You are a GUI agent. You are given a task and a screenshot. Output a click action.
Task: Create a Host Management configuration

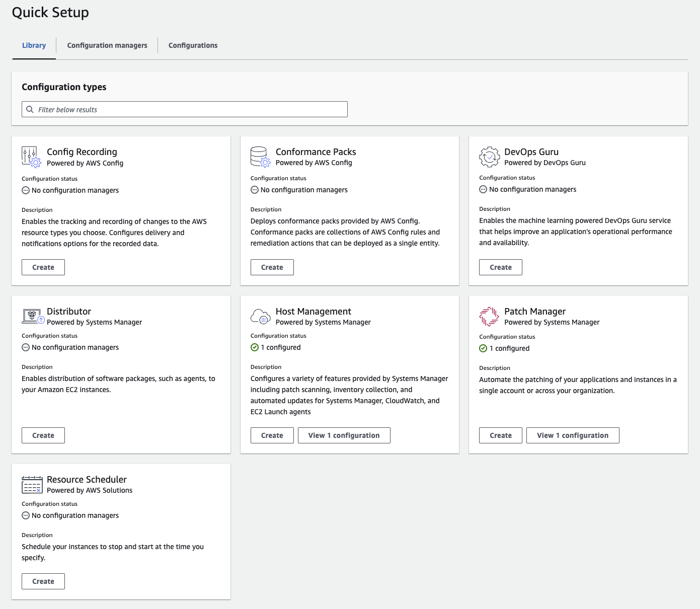[x=272, y=435]
